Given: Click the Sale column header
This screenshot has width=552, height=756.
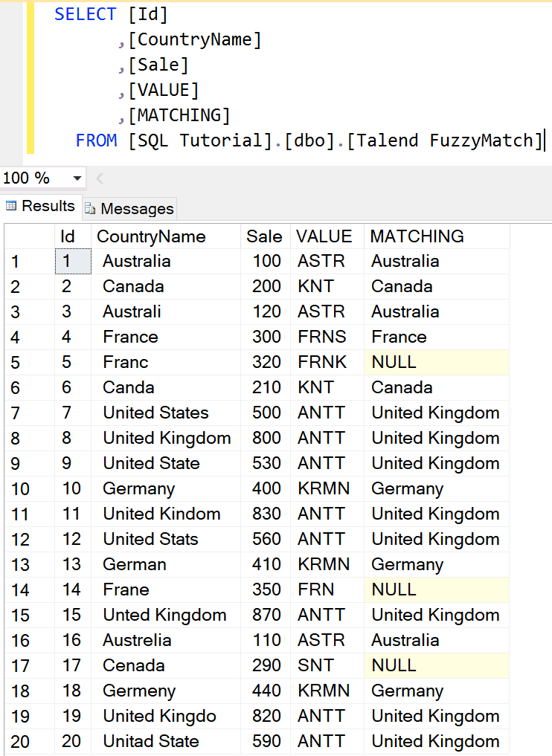Looking at the screenshot, I should (264, 236).
